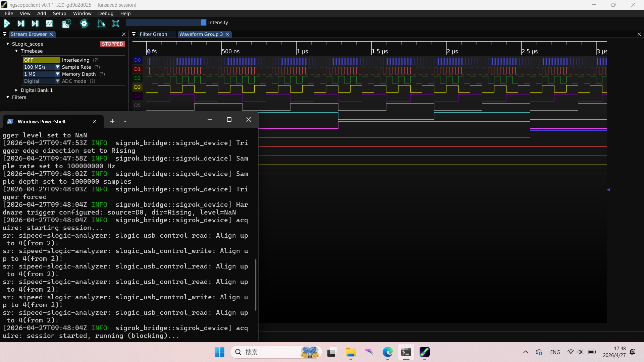This screenshot has height=362, width=644.
Task: Click the STOPPED status button
Action: click(x=112, y=44)
